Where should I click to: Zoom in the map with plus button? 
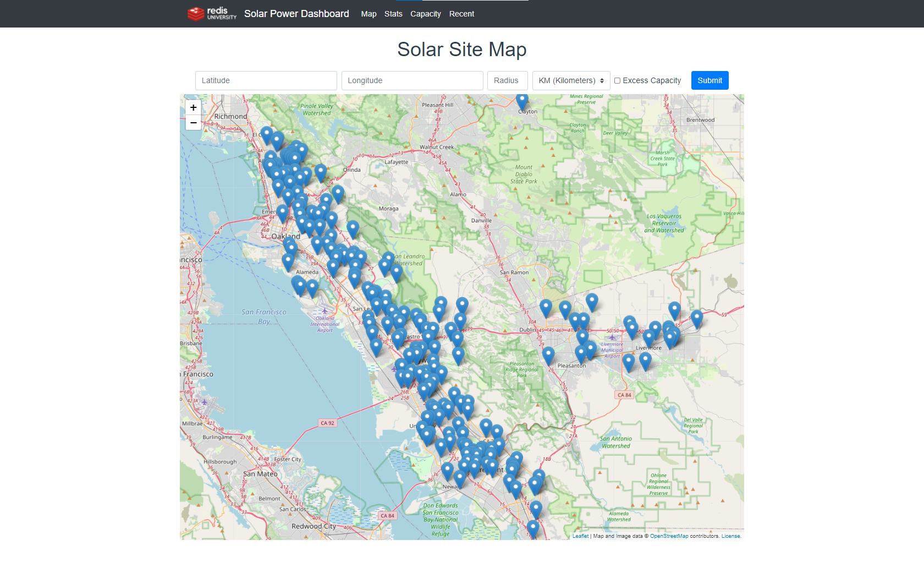(x=193, y=108)
